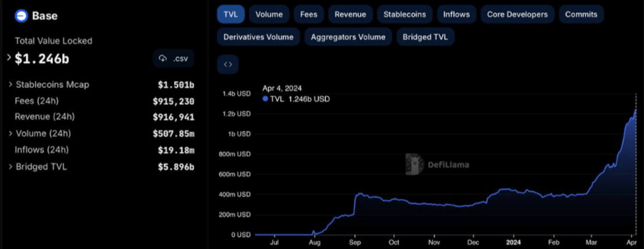Click the blue TVL legend dot

[x=265, y=99]
